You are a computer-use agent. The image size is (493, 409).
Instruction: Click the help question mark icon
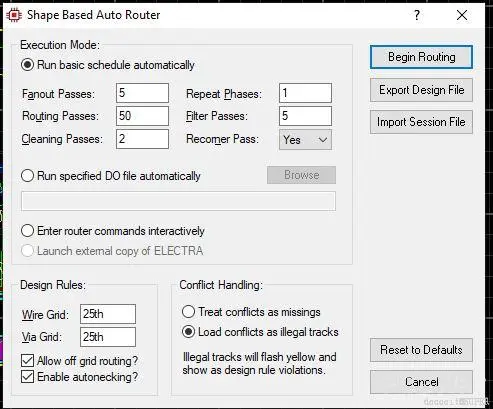point(417,15)
